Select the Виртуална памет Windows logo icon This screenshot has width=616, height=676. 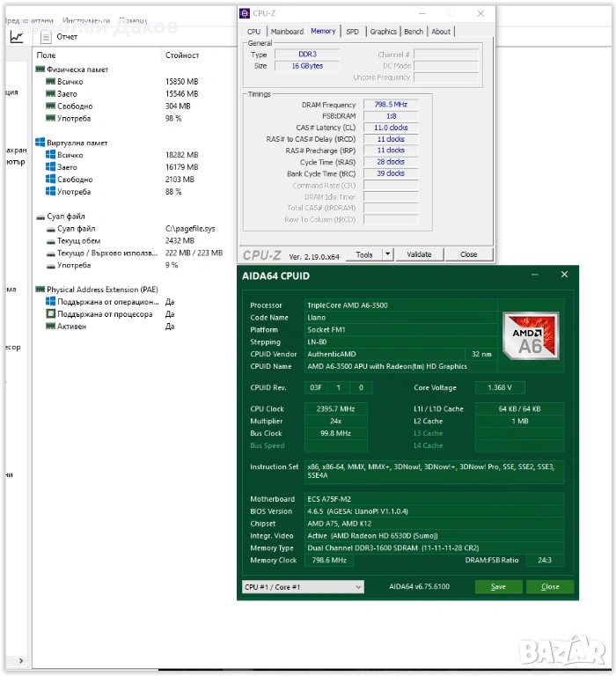click(x=40, y=143)
